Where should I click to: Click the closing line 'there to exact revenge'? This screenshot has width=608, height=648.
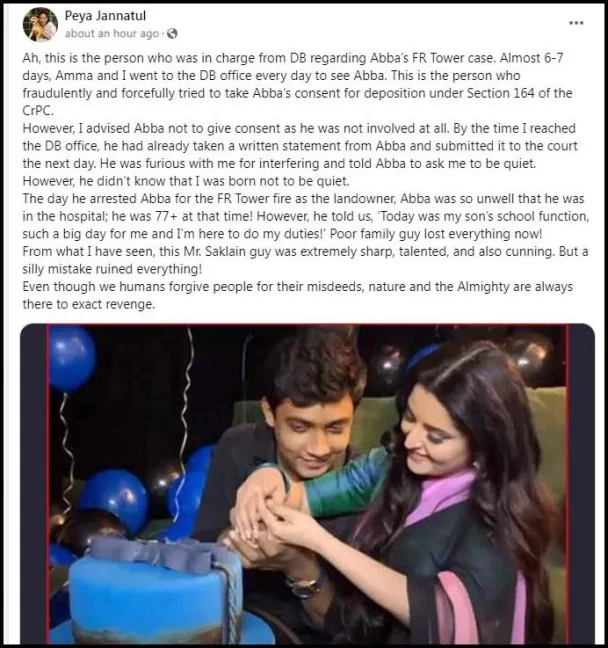[x=89, y=304]
